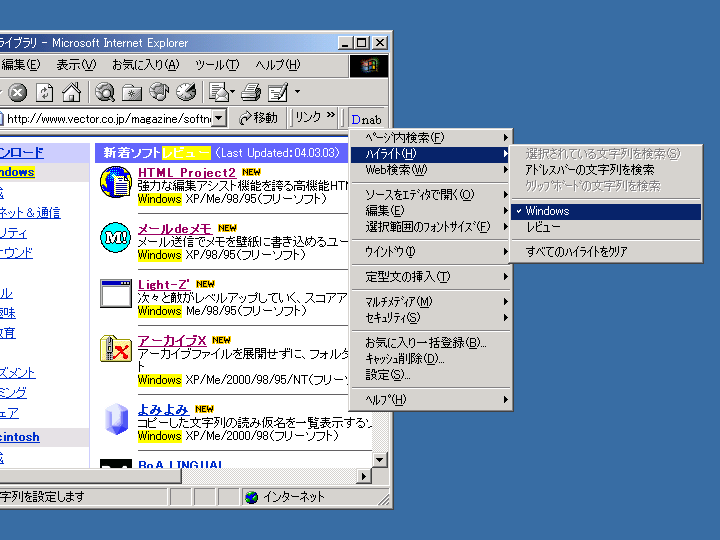Image resolution: width=720 pixels, height=540 pixels.
Task: Click the Print toolbar icon
Action: click(x=251, y=92)
